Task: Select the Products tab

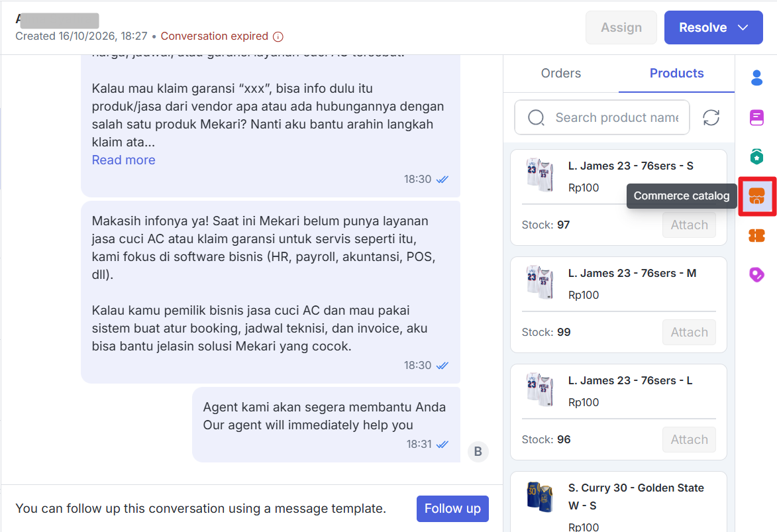Action: click(676, 74)
